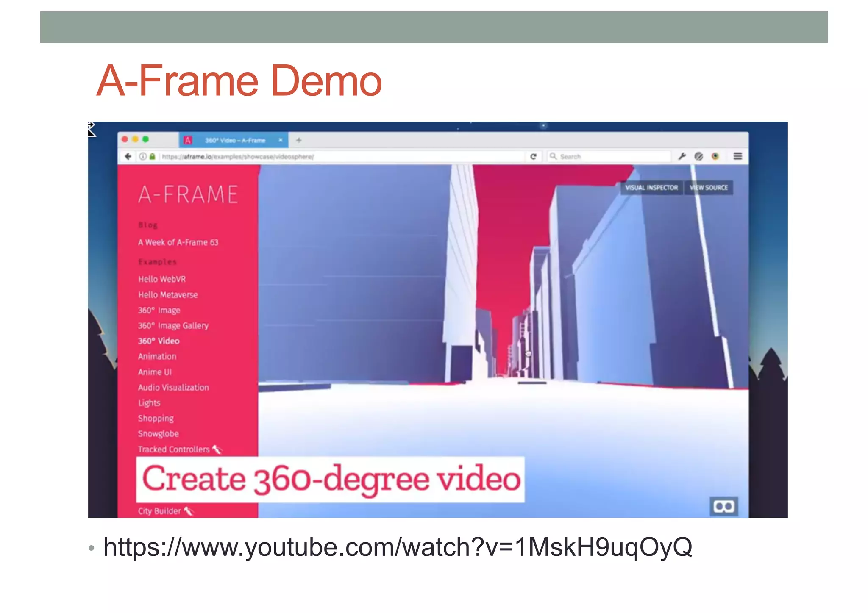The width and height of the screenshot is (868, 613).
Task: Click the striped round extension icon in the toolbar
Action: 699,156
